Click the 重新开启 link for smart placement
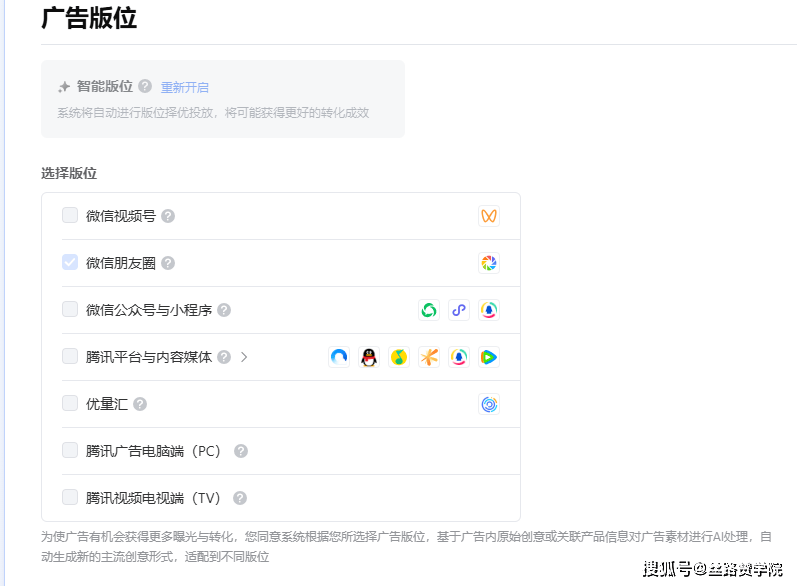 pos(185,87)
